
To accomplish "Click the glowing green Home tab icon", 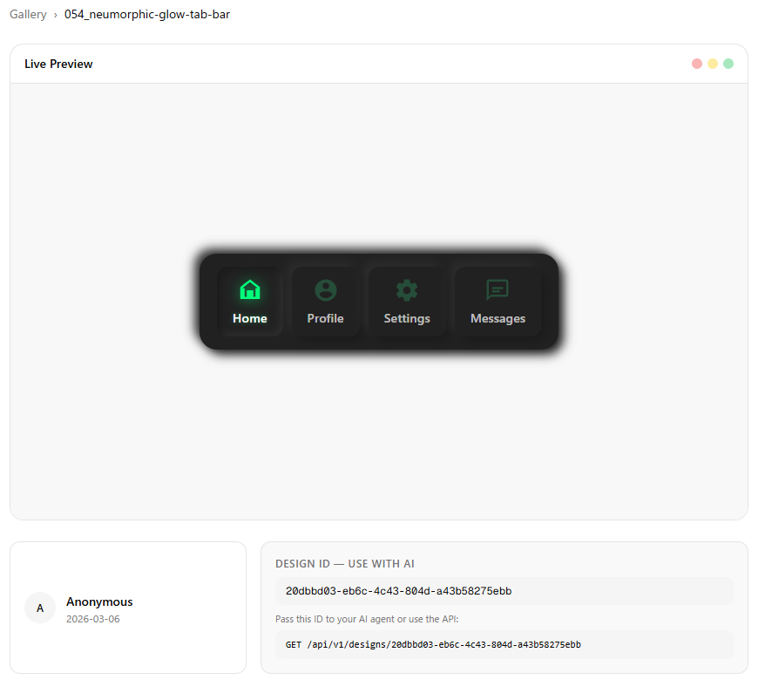I will pos(250,289).
